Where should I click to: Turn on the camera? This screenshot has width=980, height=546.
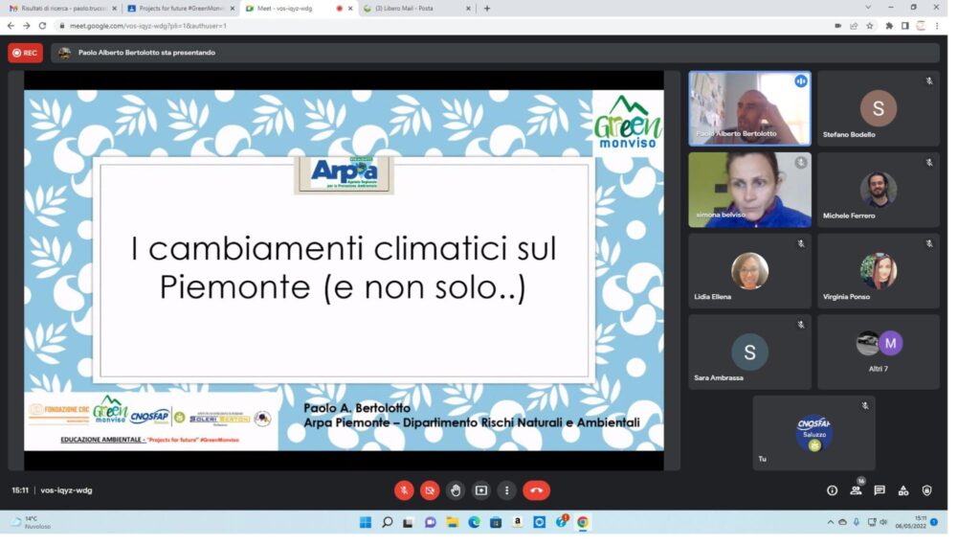(430, 490)
